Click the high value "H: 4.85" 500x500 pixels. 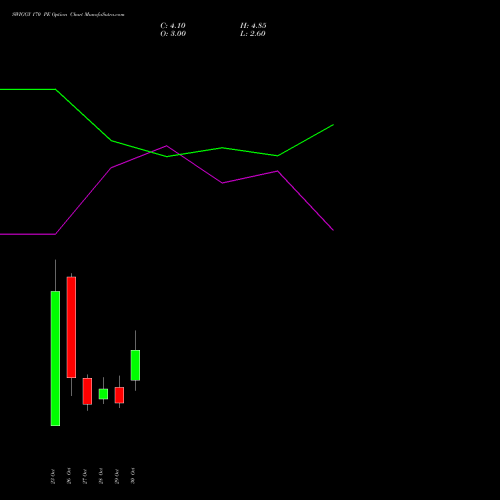[x=253, y=26]
